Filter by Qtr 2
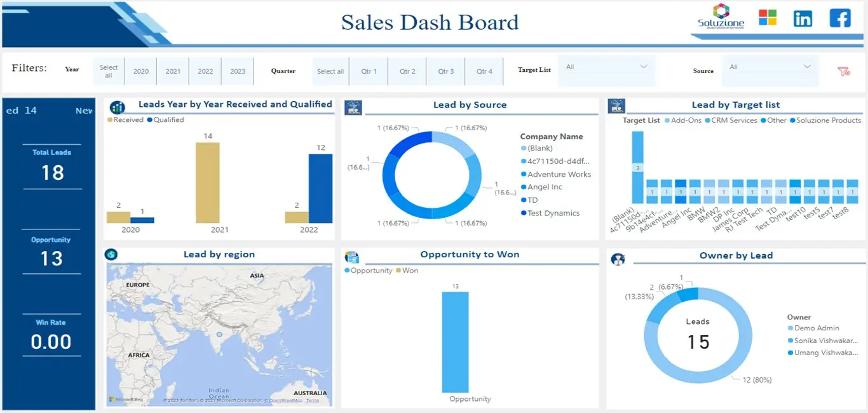This screenshot has height=413, width=868. (407, 71)
